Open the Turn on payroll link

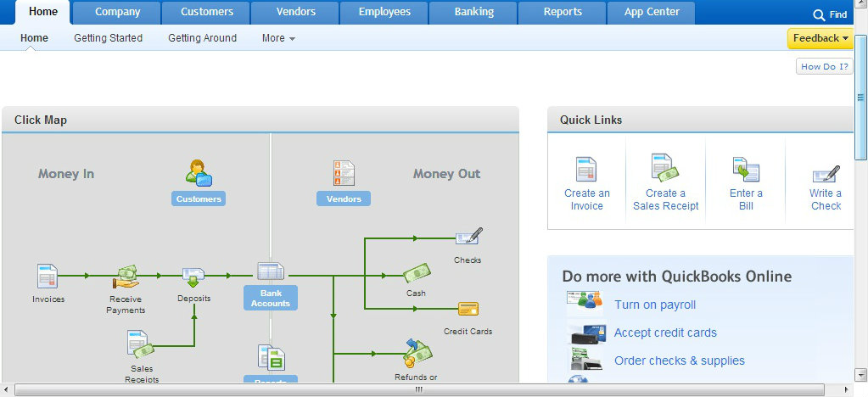(655, 305)
